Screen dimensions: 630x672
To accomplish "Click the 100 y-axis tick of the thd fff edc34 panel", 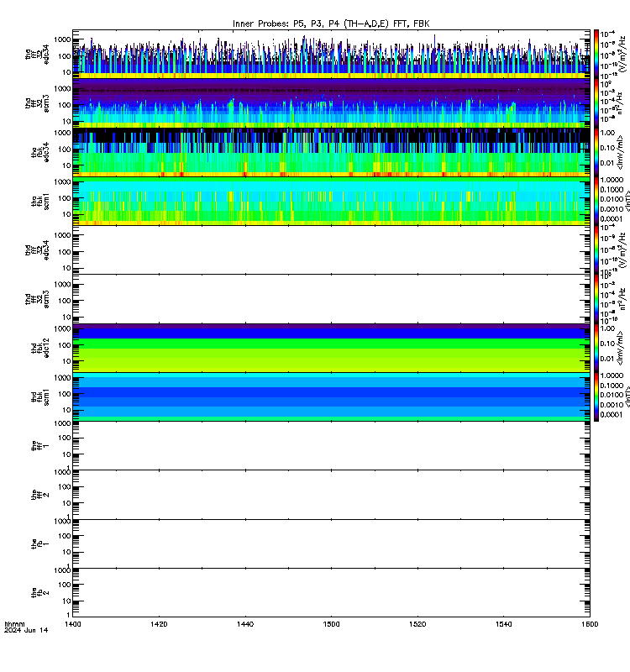I will pyautogui.click(x=65, y=252).
